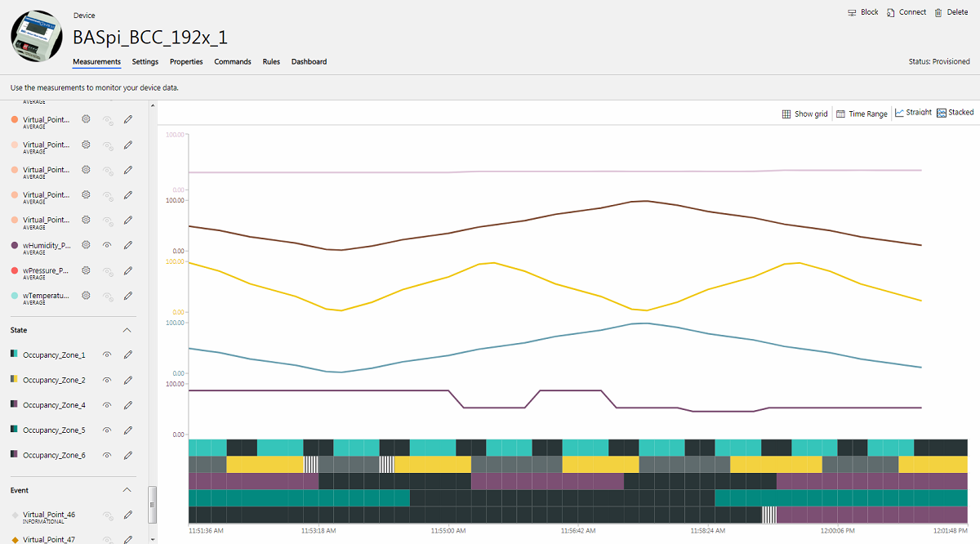Screen dimensions: 980x544
Task: Edit Virtual_Point_46 event with pencil icon
Action: [128, 515]
